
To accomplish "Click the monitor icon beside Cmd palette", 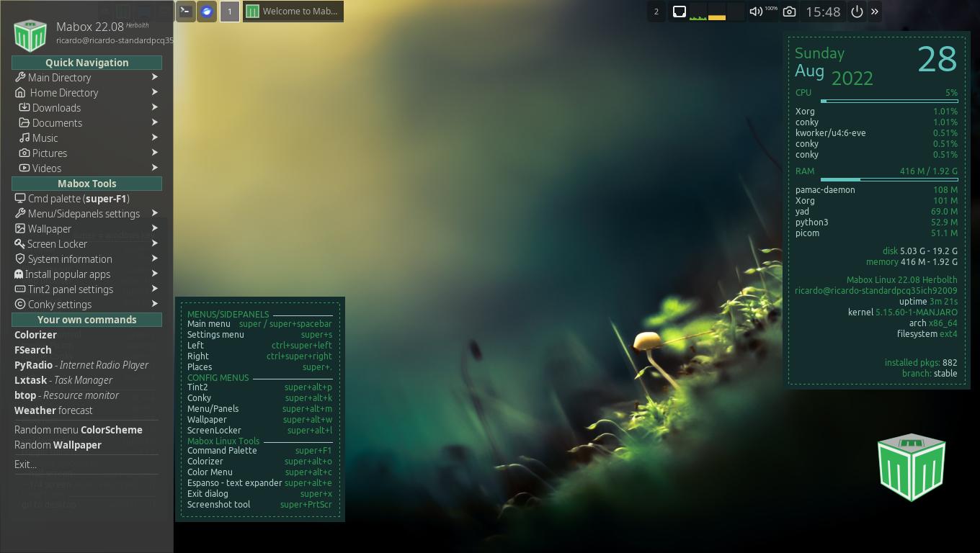I will pos(19,198).
